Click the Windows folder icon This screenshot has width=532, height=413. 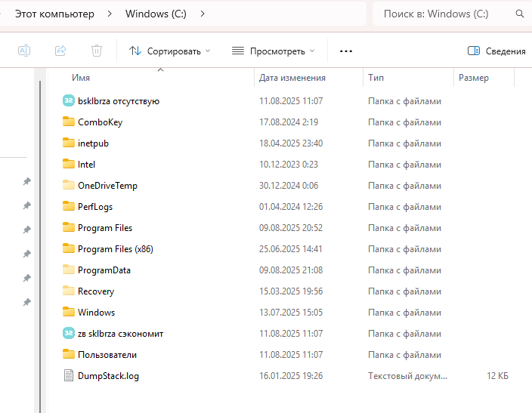click(69, 312)
